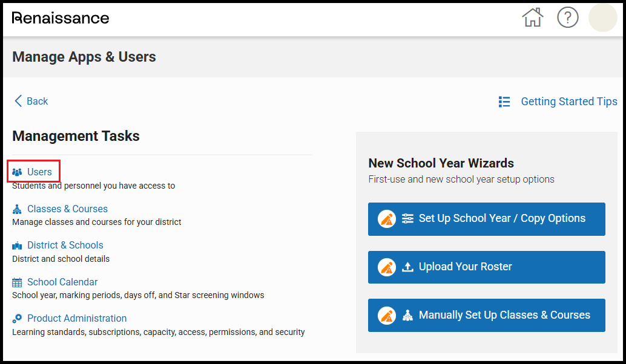Open the Help question mark icon
The width and height of the screenshot is (626, 364).
567,18
